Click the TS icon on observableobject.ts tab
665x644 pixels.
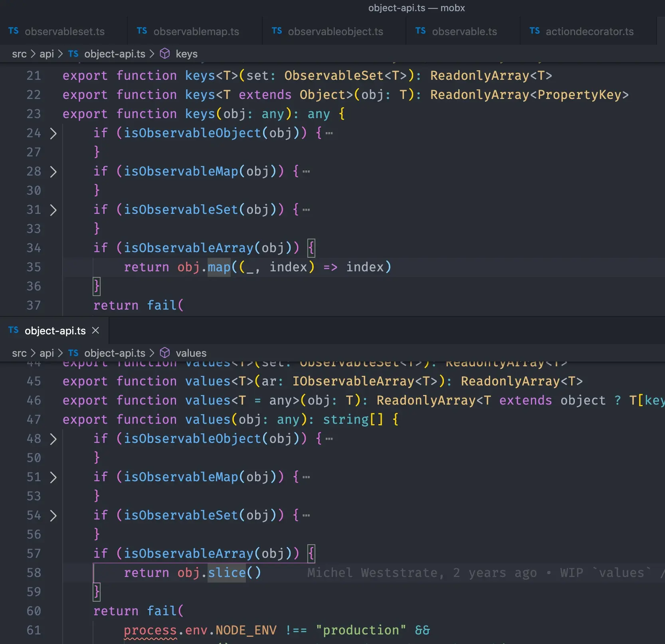[x=276, y=32]
